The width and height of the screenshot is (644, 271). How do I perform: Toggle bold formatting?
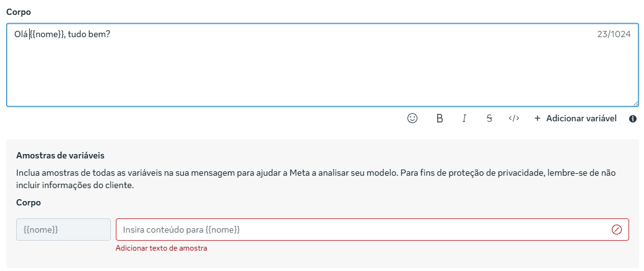coord(440,118)
